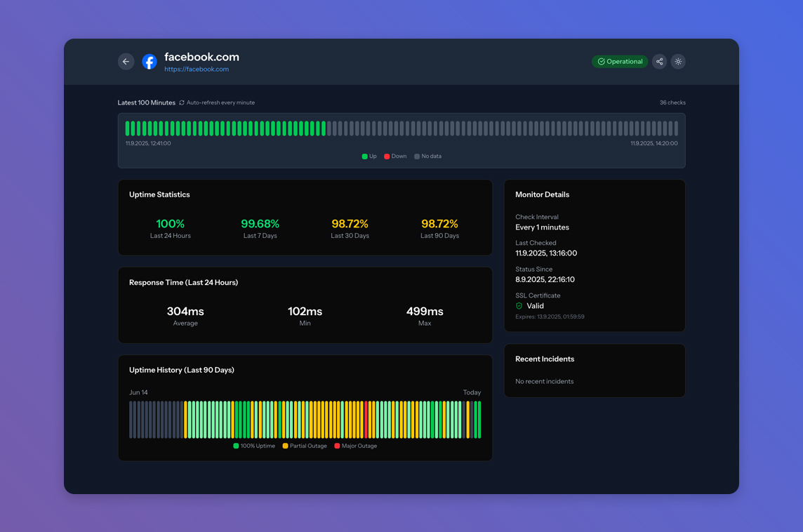803x532 pixels.
Task: Click the yellow Partial Outage legend swatch
Action: pos(285,446)
